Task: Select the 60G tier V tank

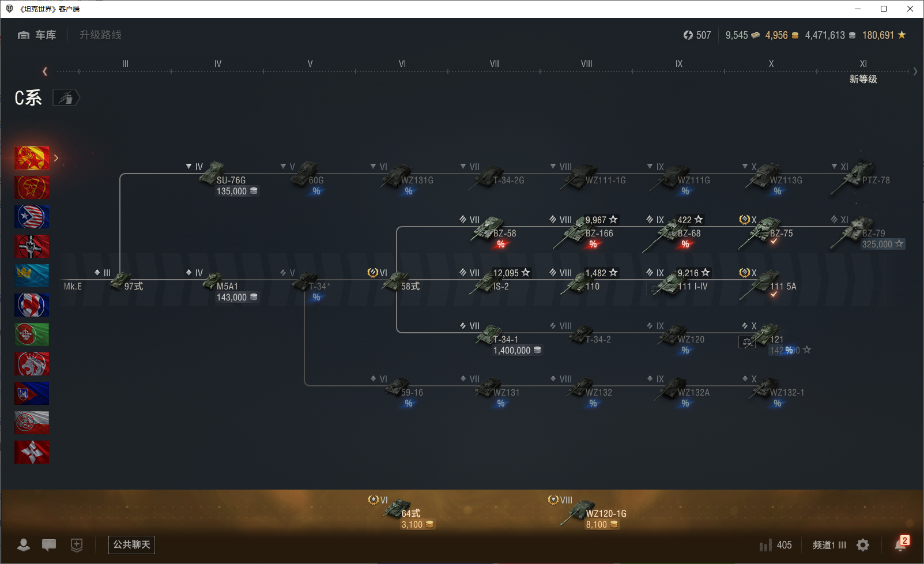Action: 307,175
